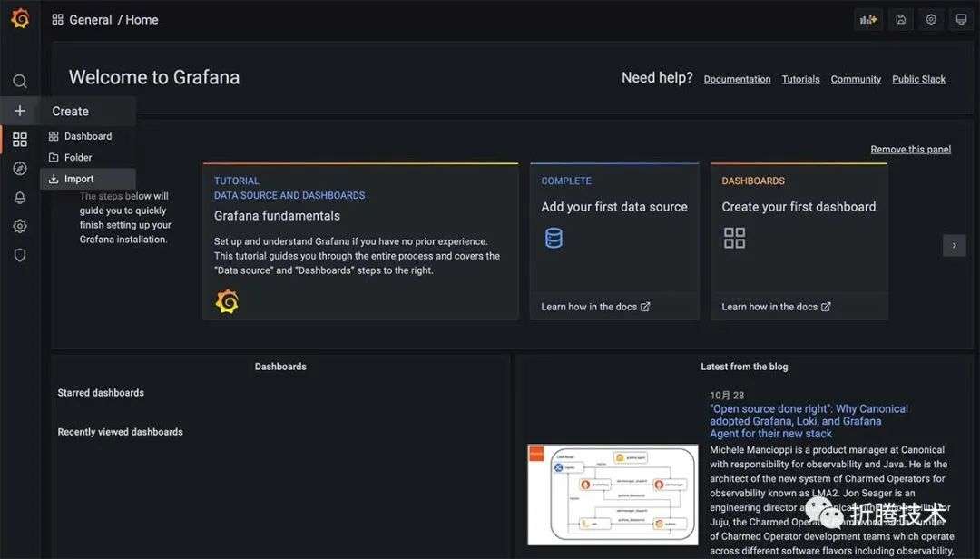Image resolution: width=980 pixels, height=559 pixels.
Task: Click the cycle view mode monitor icon
Action: click(x=961, y=19)
